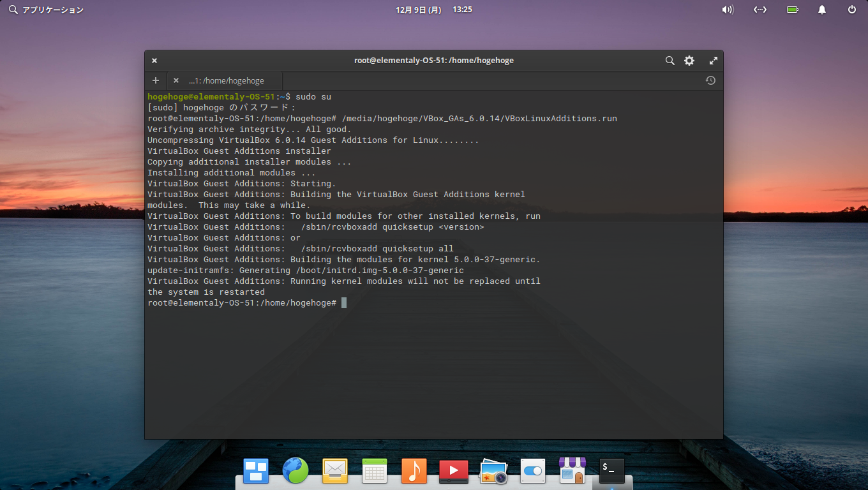
Task: Launch Videos from the dock
Action: [454, 471]
